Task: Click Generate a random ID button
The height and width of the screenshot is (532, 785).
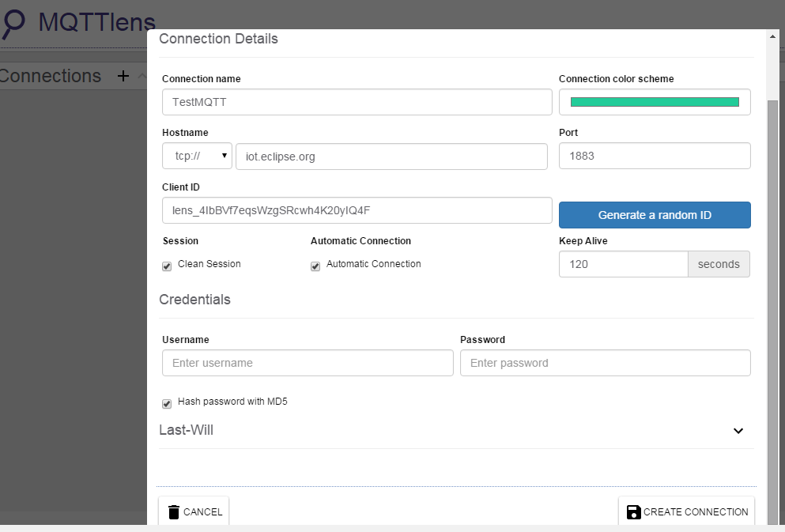Action: 655,215
